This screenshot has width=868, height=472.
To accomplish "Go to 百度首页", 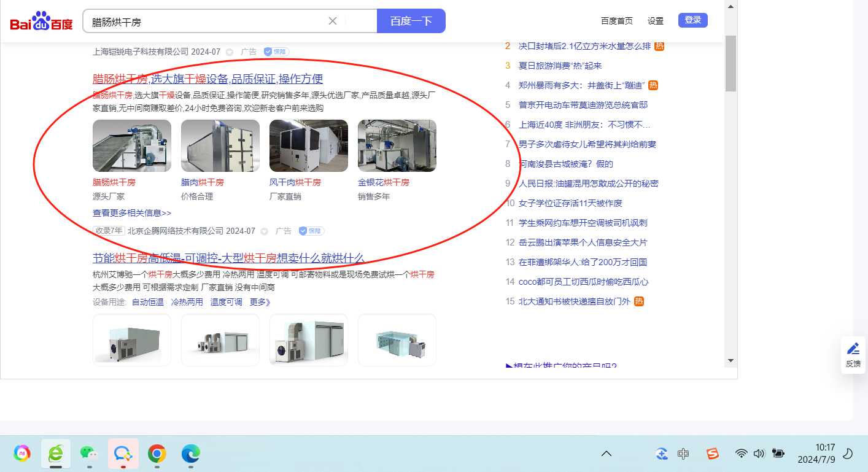I will (x=617, y=21).
